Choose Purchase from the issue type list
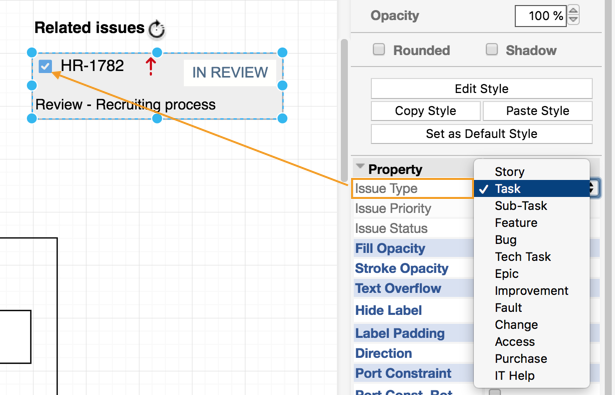 [x=532, y=359]
